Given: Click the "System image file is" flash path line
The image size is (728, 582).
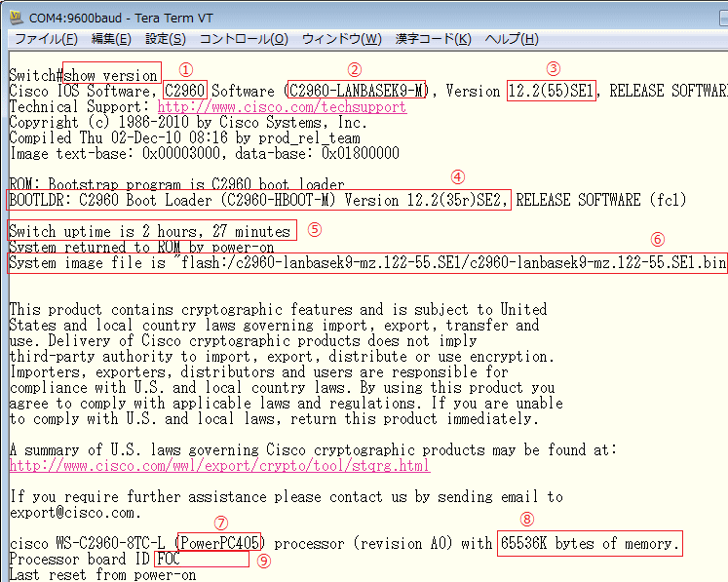Looking at the screenshot, I should (367, 263).
